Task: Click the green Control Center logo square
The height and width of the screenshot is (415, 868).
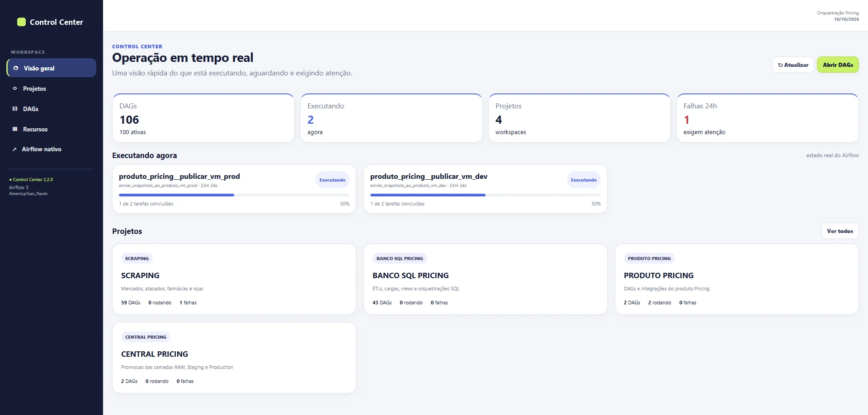Action: (21, 22)
